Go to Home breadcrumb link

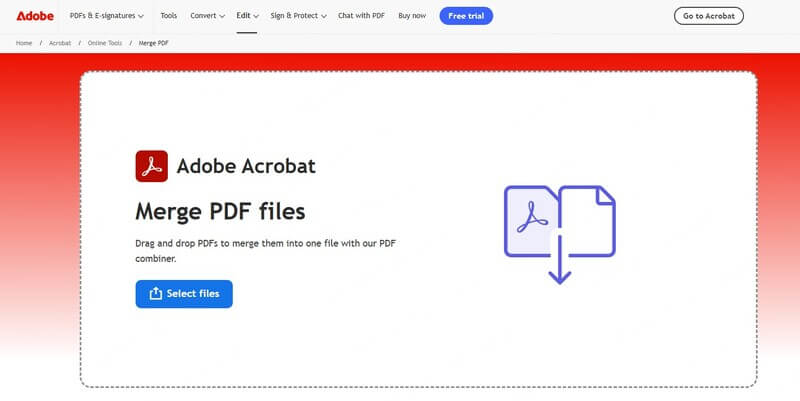(24, 43)
